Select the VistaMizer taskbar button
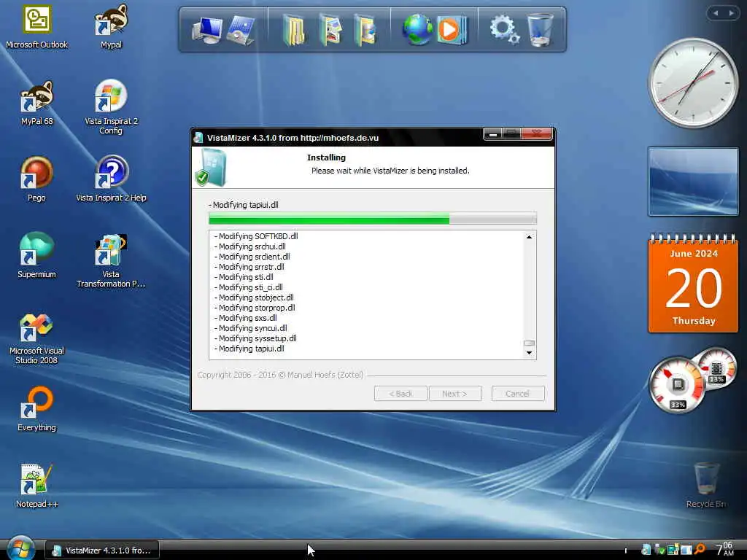The image size is (747, 560). click(102, 551)
